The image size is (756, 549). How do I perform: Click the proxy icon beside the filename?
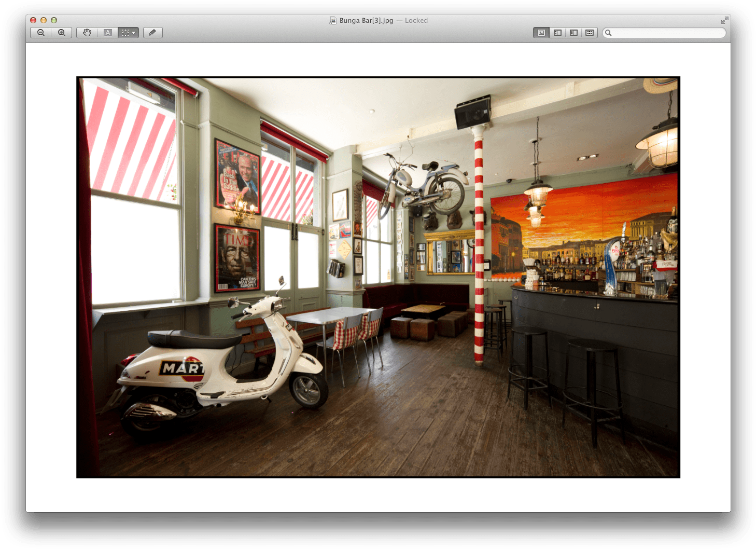click(x=332, y=20)
